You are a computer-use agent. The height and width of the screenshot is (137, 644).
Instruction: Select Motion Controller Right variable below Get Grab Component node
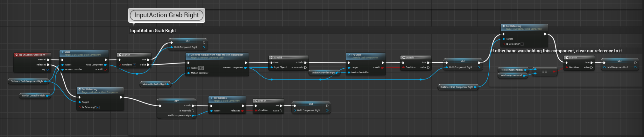tap(155, 84)
